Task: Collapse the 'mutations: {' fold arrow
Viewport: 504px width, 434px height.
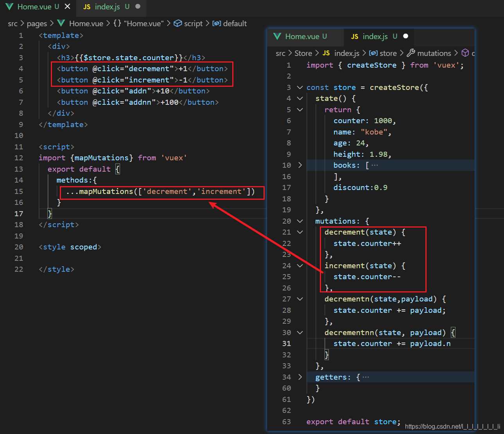Action: [x=300, y=221]
